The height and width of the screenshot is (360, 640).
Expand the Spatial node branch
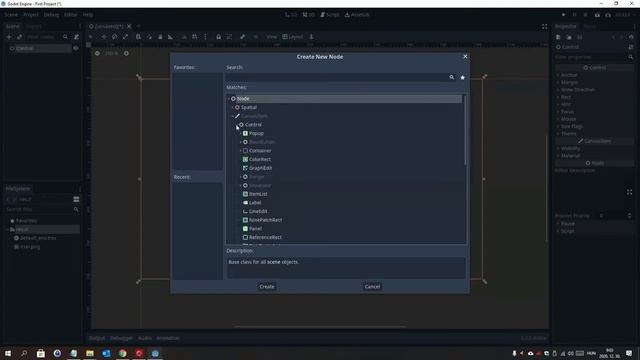233,107
